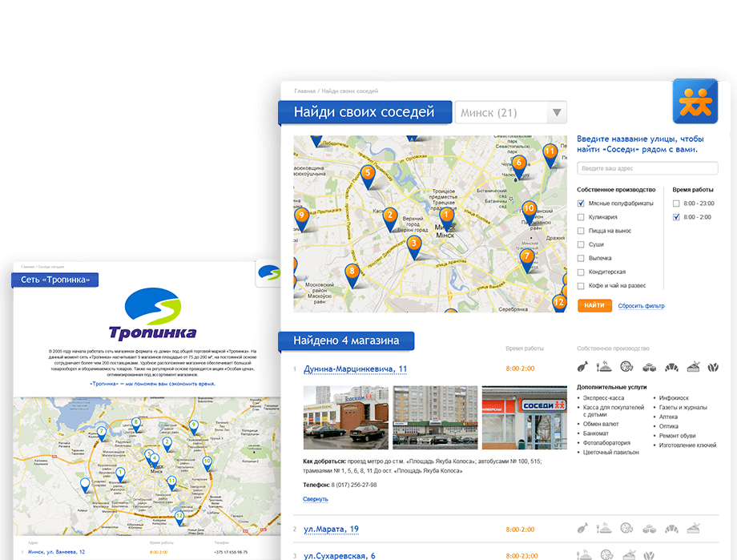Click the sushi icon in ул.Марата row
Image resolution: width=737 pixels, height=560 pixels.
pos(649,529)
